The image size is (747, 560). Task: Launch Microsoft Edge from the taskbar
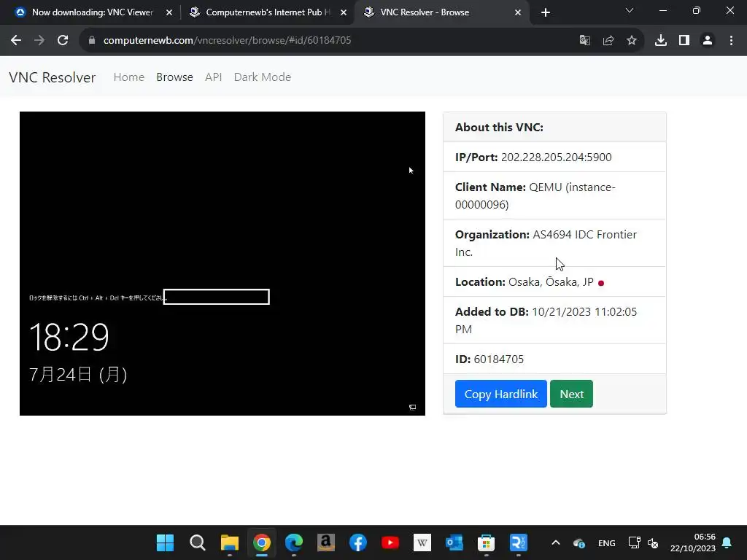point(294,542)
